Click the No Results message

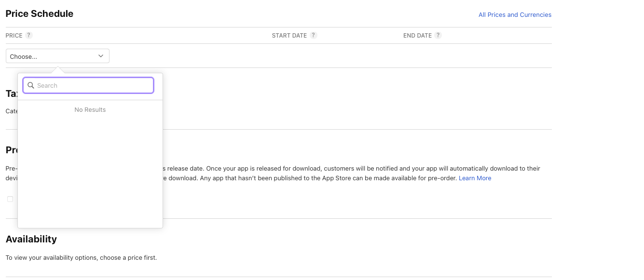(x=90, y=110)
